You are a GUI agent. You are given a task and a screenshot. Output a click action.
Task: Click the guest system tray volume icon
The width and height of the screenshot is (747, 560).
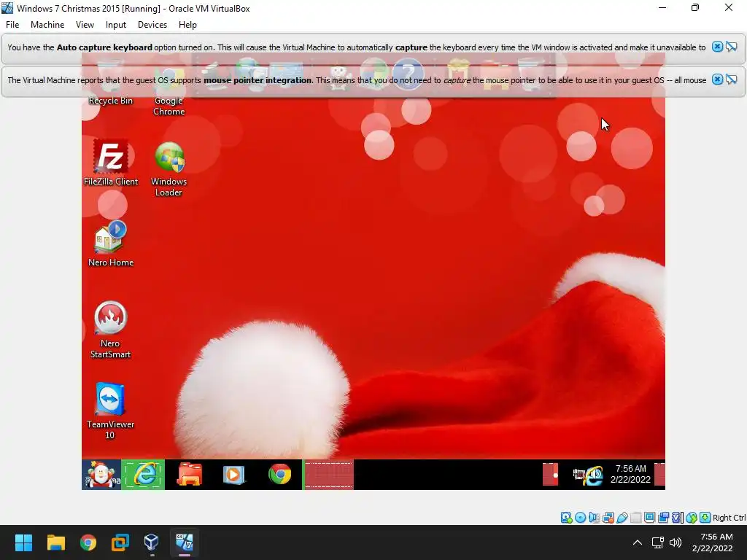click(595, 475)
